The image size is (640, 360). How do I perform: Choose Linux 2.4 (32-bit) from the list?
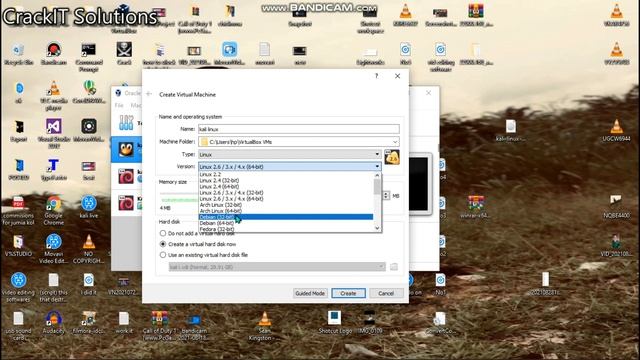click(x=286, y=180)
